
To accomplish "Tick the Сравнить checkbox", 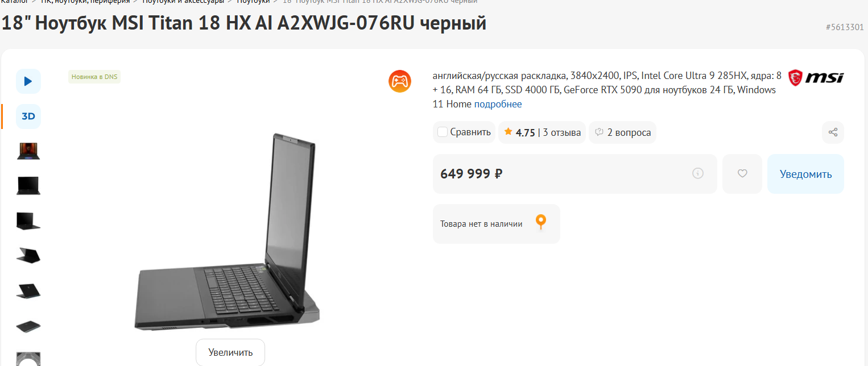I will [x=443, y=132].
